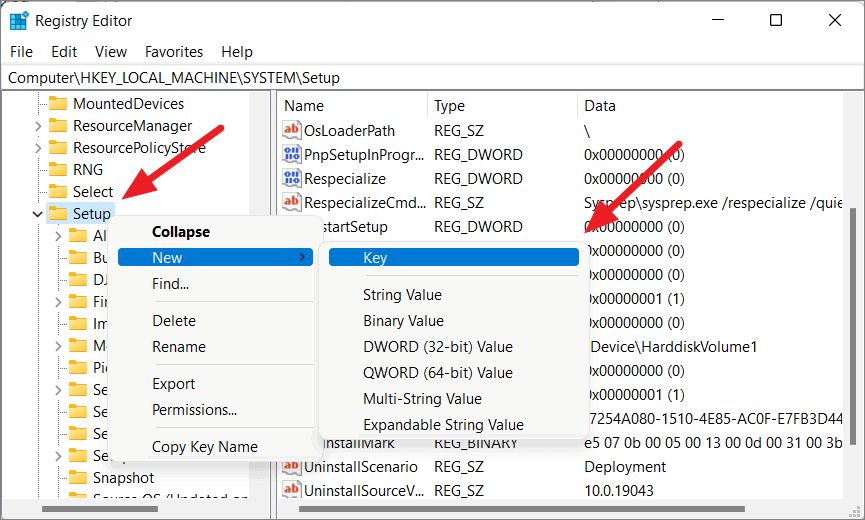Choose Copy Key Name in context menu

205,446
